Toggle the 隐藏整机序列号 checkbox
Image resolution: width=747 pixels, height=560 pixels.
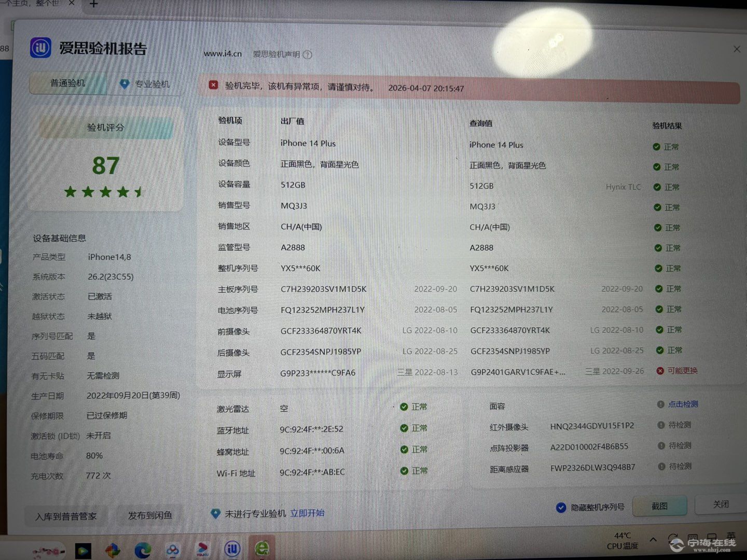point(561,507)
